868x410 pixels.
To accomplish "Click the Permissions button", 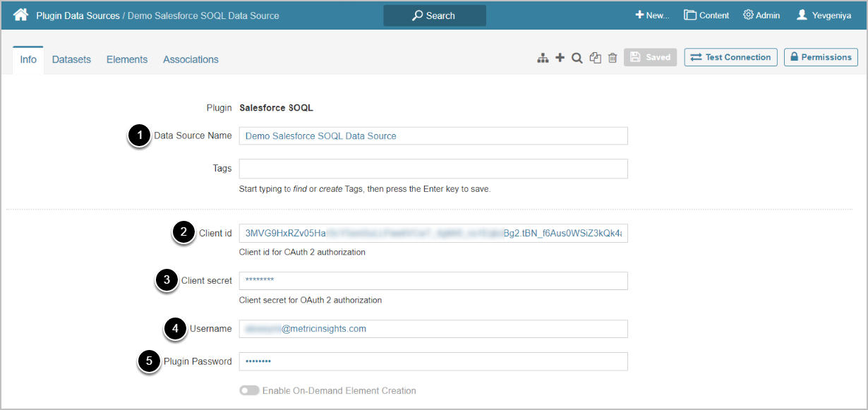I will [821, 57].
